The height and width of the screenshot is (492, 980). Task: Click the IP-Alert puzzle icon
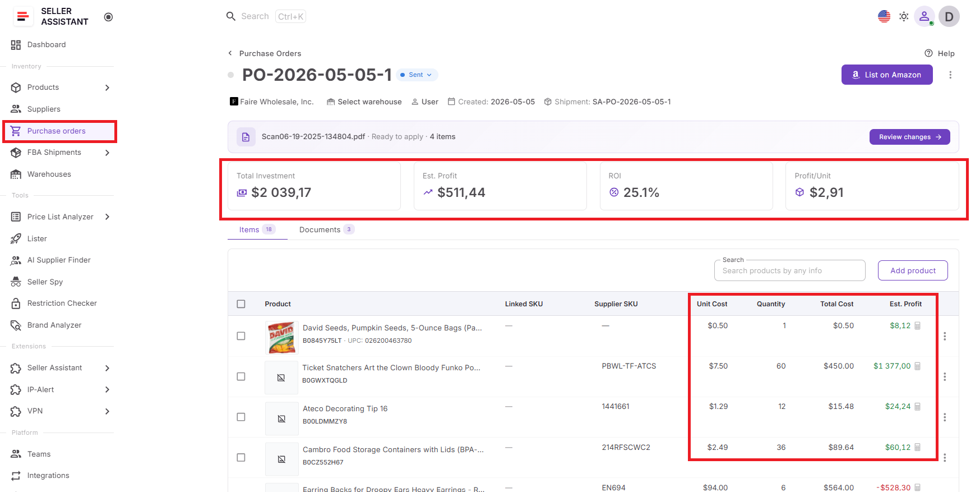[x=16, y=390]
